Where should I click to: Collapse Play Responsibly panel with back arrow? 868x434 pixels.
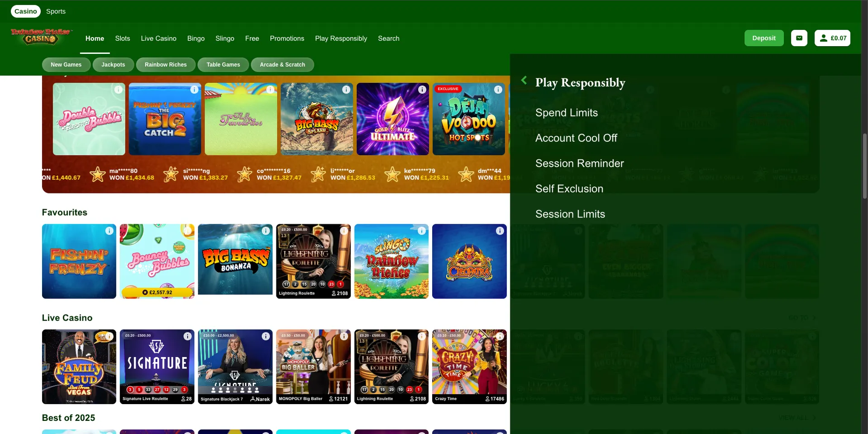click(x=524, y=80)
